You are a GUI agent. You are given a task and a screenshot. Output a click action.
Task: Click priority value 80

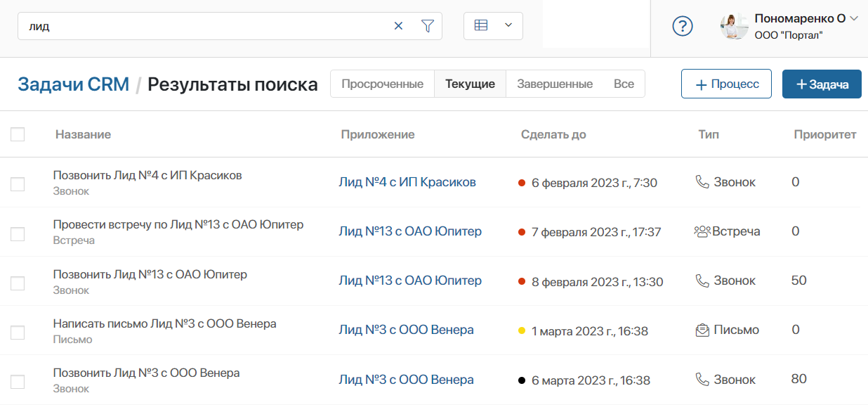coord(798,379)
